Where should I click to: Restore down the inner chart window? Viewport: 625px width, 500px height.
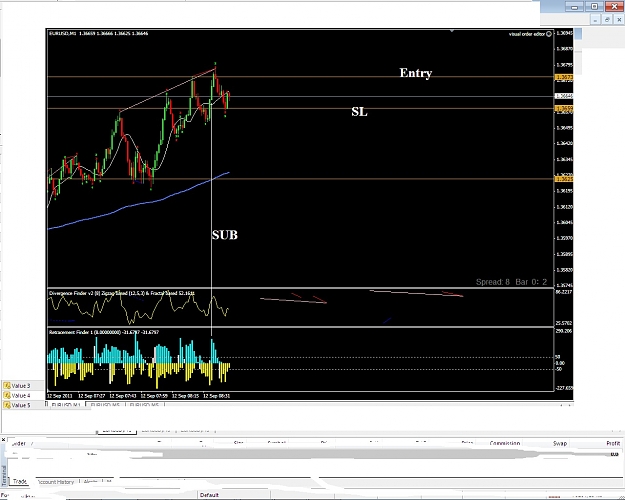click(607, 20)
